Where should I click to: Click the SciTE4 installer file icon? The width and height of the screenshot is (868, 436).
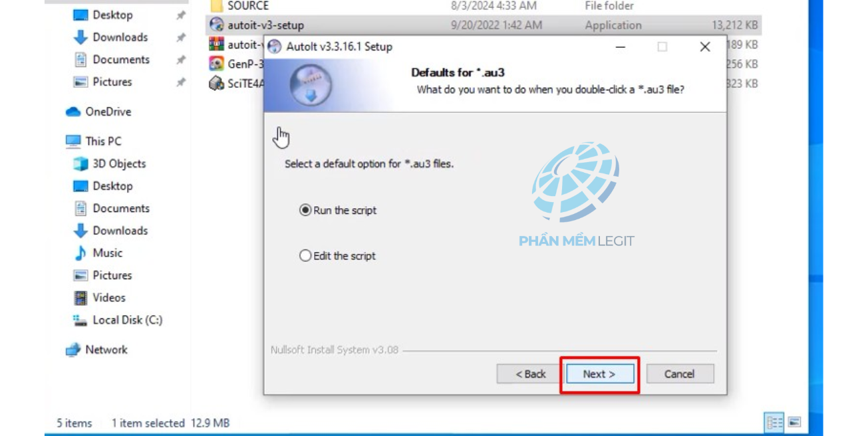[x=216, y=84]
